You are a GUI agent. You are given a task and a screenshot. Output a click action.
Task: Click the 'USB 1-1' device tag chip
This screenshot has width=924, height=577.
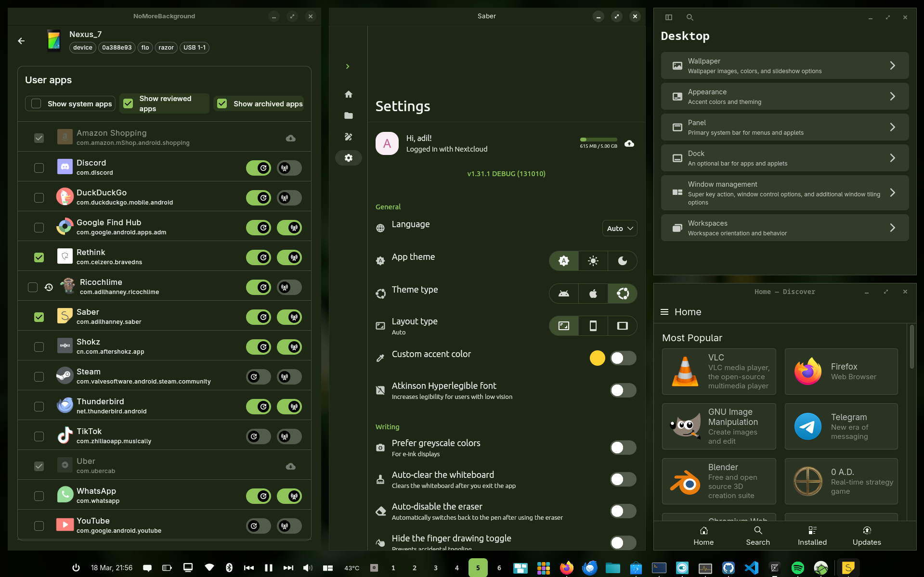click(195, 48)
